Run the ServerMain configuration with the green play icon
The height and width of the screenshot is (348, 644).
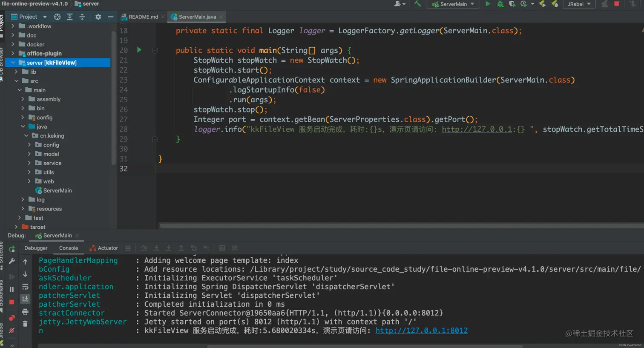[x=488, y=4]
